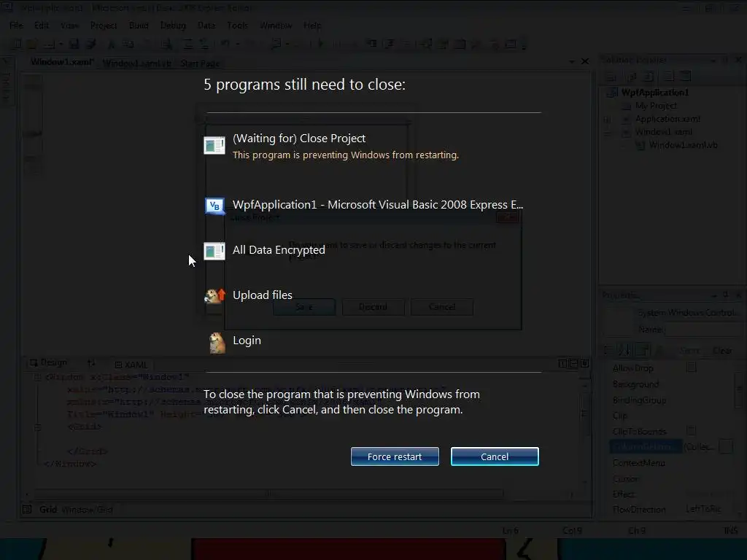Switch to the Start Page tab
The image size is (747, 560).
click(200, 63)
